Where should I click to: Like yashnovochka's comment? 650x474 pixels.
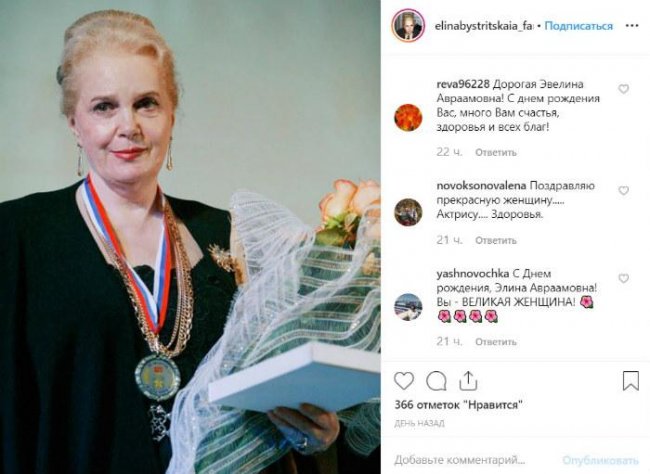coord(623,278)
